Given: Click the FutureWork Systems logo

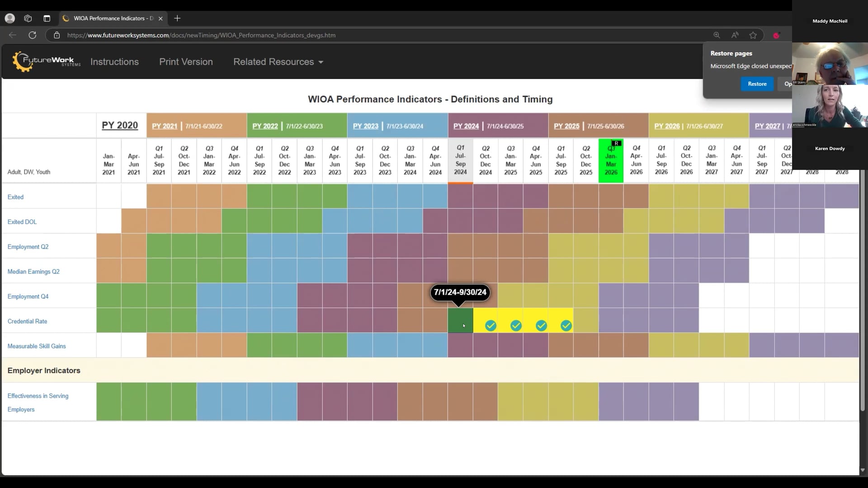Looking at the screenshot, I should coord(46,61).
